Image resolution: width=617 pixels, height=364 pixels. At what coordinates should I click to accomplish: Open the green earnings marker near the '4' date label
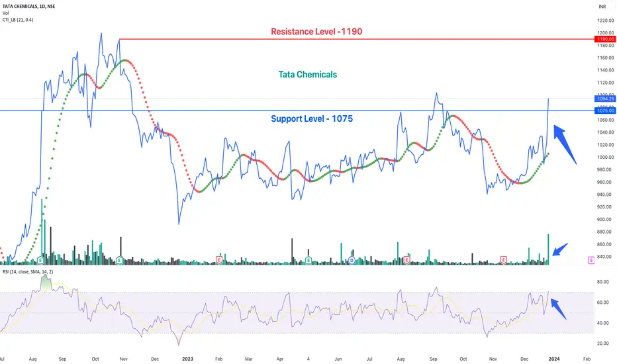[x=308, y=260]
